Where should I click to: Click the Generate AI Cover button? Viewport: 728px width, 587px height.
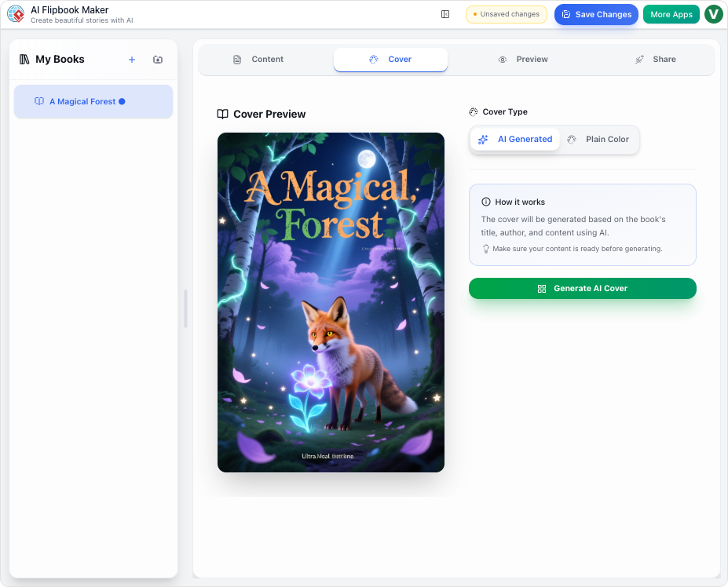581,288
